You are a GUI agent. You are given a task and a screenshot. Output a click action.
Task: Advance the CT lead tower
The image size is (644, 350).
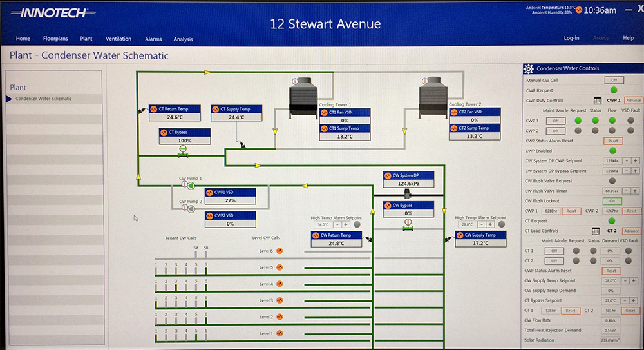631,231
